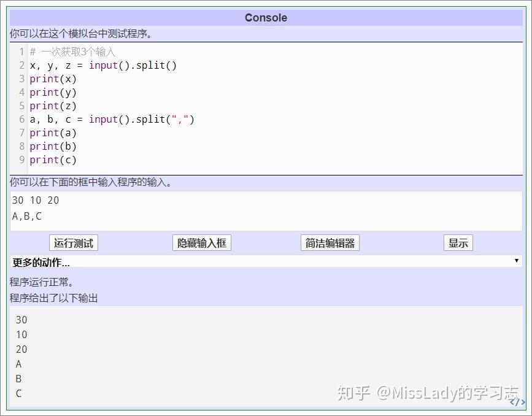This screenshot has height=416, width=532.
Task: Select the print(x) statement on line 3
Action: click(53, 79)
